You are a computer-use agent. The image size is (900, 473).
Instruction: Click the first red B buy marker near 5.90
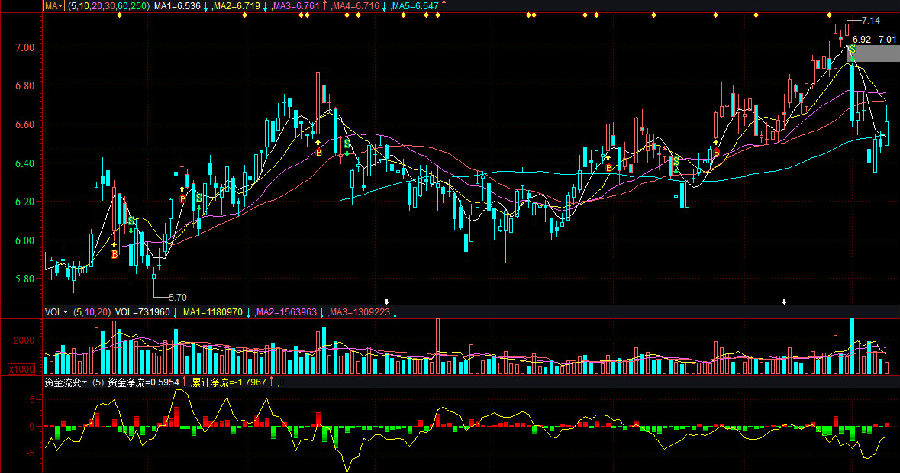(x=114, y=254)
